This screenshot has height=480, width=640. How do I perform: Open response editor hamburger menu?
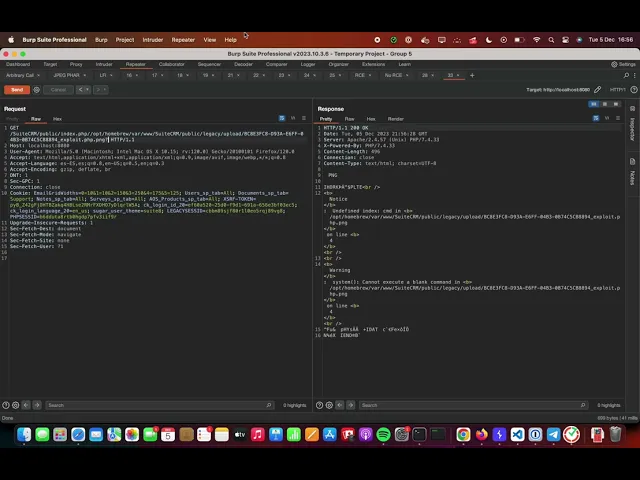coord(618,118)
